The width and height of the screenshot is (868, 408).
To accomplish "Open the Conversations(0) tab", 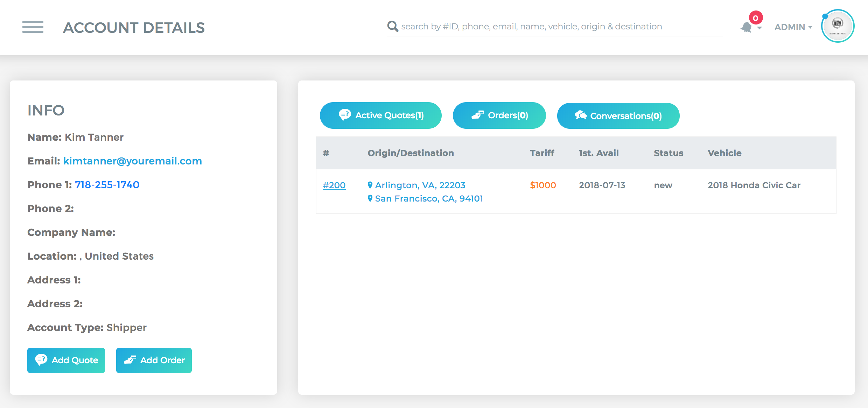I will pyautogui.click(x=618, y=116).
